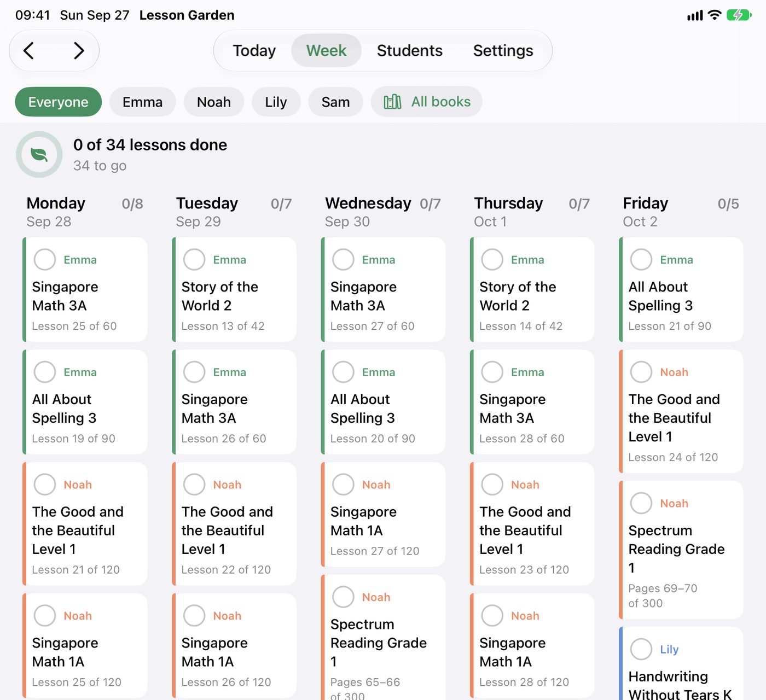The width and height of the screenshot is (766, 700).
Task: Select the Week tab
Action: coord(326,50)
